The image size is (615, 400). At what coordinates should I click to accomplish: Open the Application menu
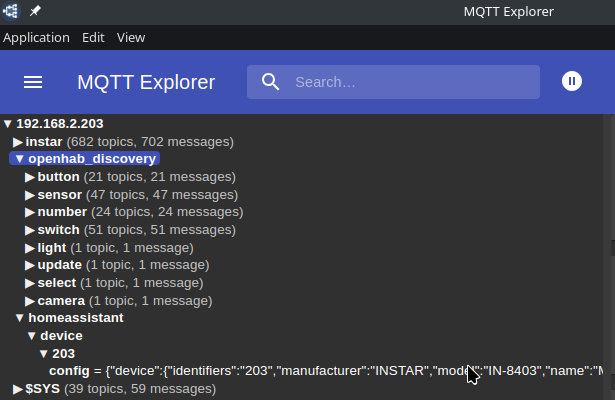coord(36,37)
